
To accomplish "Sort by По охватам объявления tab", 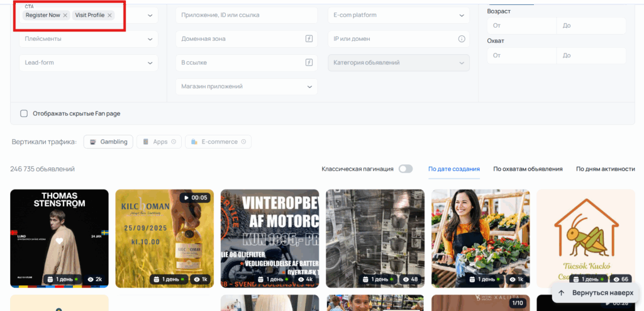I will (x=528, y=169).
